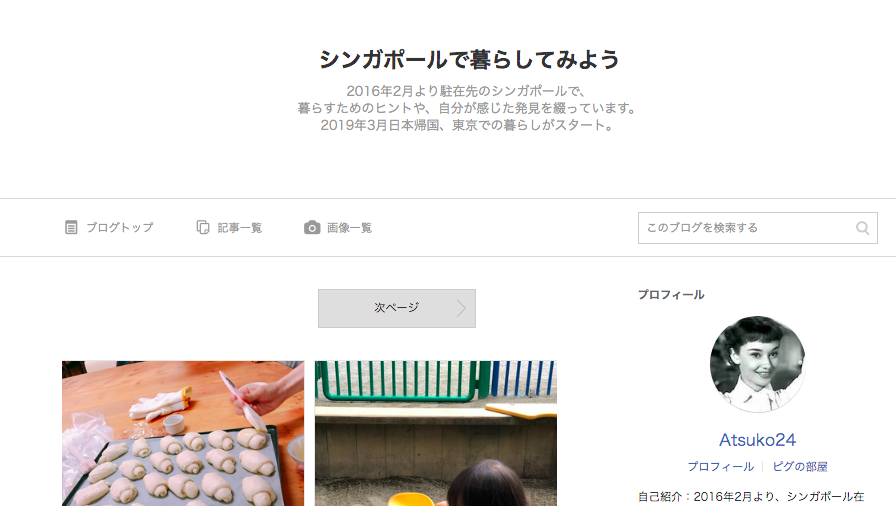This screenshot has height=506, width=896.
Task: Open blog title シンガポールで暮らしてみよう
Action: [x=469, y=59]
